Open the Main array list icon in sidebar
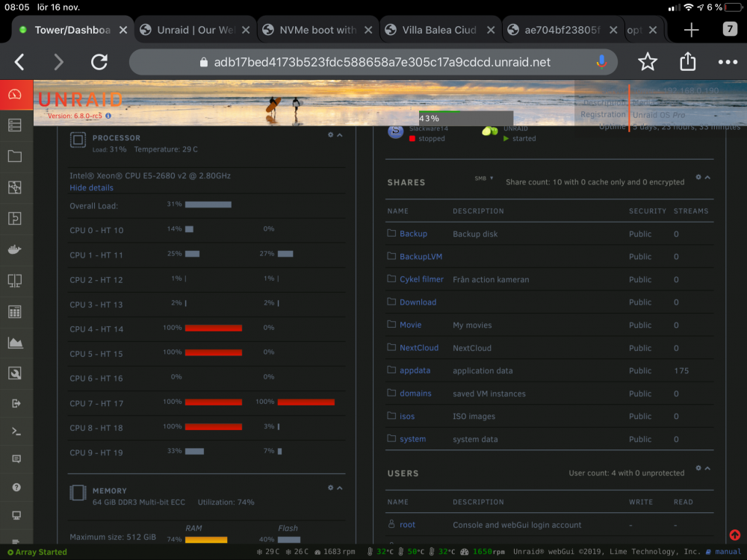This screenshot has height=560, width=747. (x=15, y=125)
